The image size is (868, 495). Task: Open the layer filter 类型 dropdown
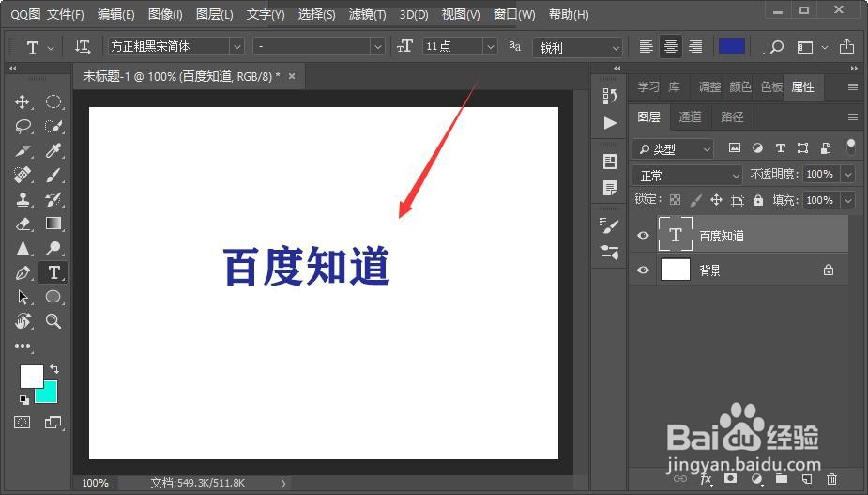pyautogui.click(x=673, y=149)
